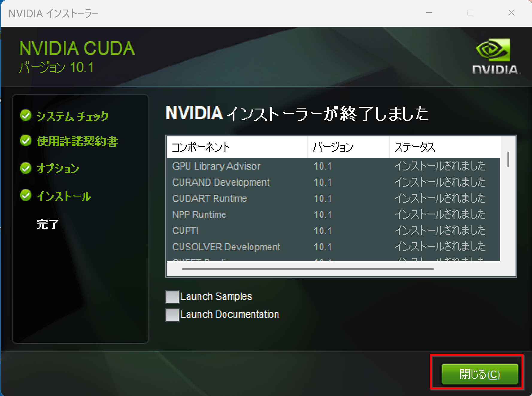Viewport: 532px width, 396px height.
Task: Select the CURAND Development row
Action: 334,182
